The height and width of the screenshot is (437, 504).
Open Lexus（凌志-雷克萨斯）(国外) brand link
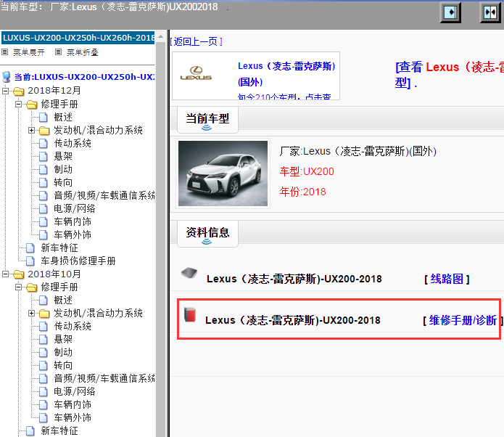point(286,74)
